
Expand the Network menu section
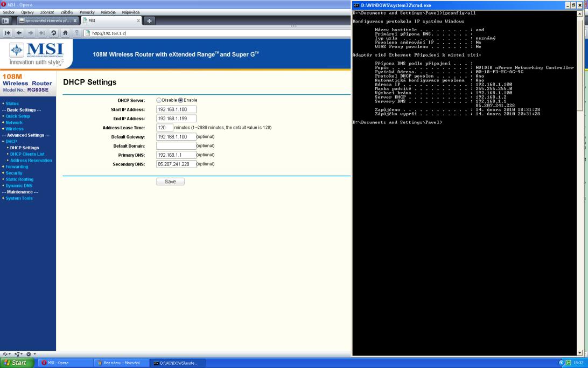(x=14, y=122)
